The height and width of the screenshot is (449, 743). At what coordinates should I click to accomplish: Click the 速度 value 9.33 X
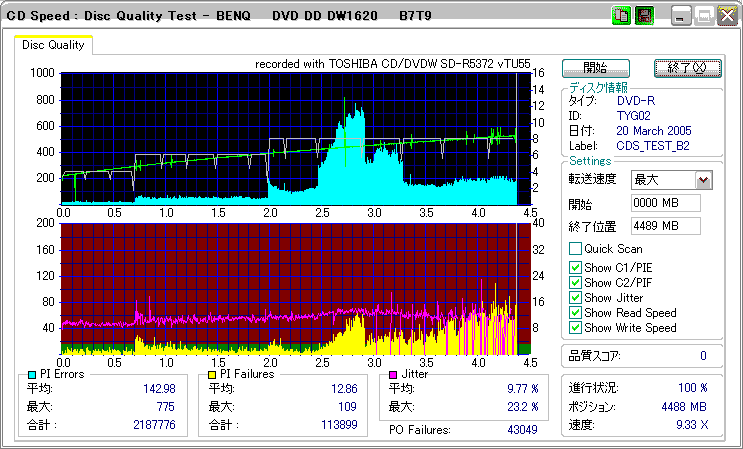coord(692,425)
